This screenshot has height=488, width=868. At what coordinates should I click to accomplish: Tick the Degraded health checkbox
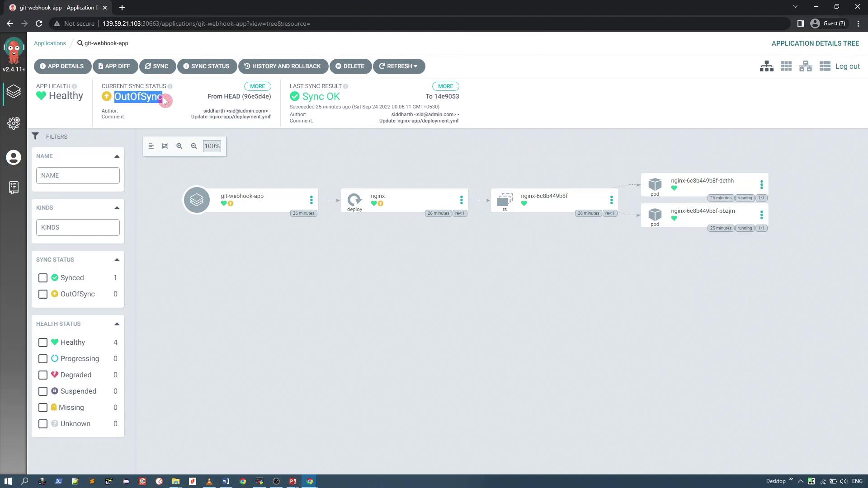(x=43, y=375)
